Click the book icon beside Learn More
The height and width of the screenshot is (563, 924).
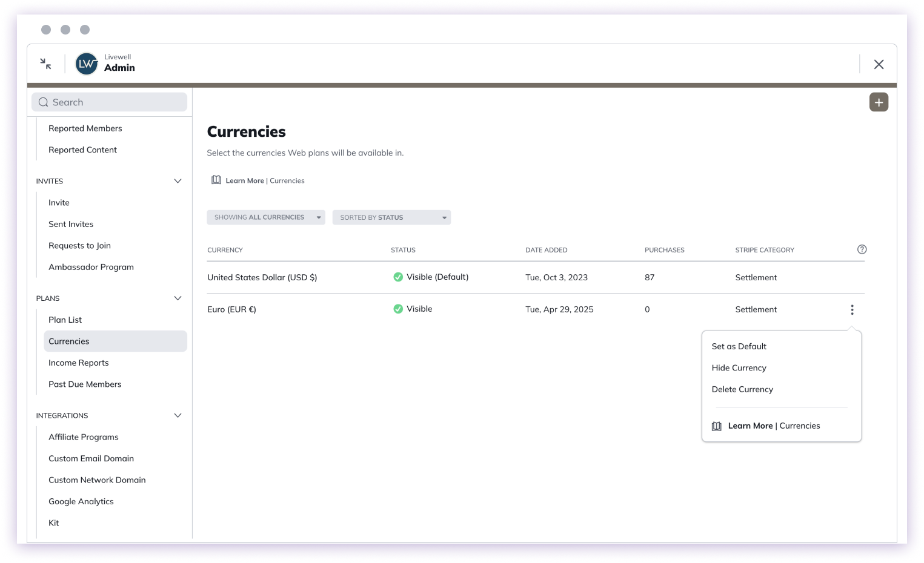click(216, 180)
